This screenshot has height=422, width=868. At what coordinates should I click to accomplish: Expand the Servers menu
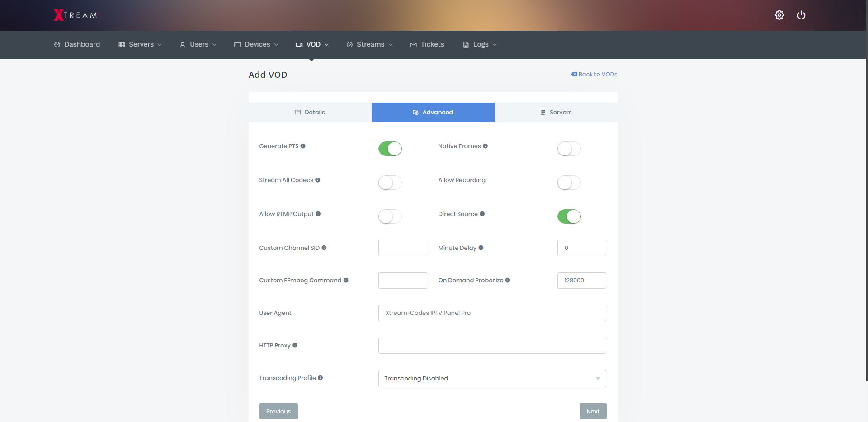(x=140, y=44)
